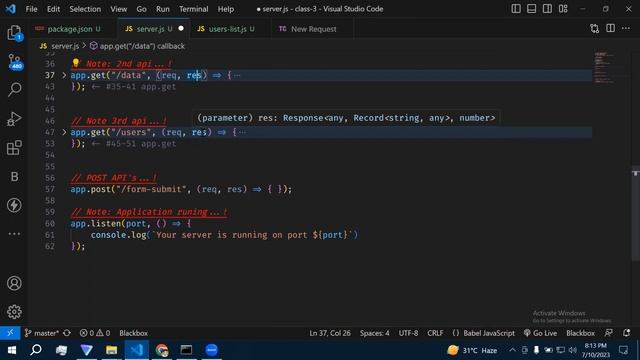Click the customize layout icon
The width and height of the screenshot is (640, 360).
[x=563, y=9]
